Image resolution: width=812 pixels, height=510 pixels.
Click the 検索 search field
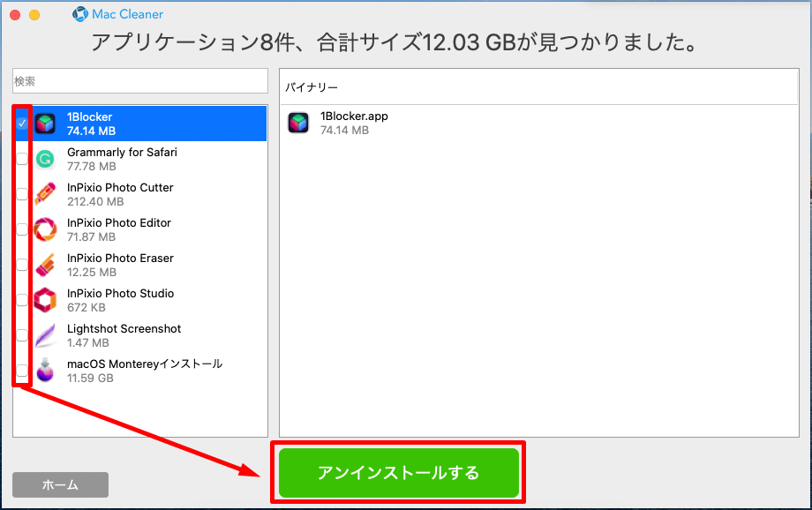click(x=139, y=81)
